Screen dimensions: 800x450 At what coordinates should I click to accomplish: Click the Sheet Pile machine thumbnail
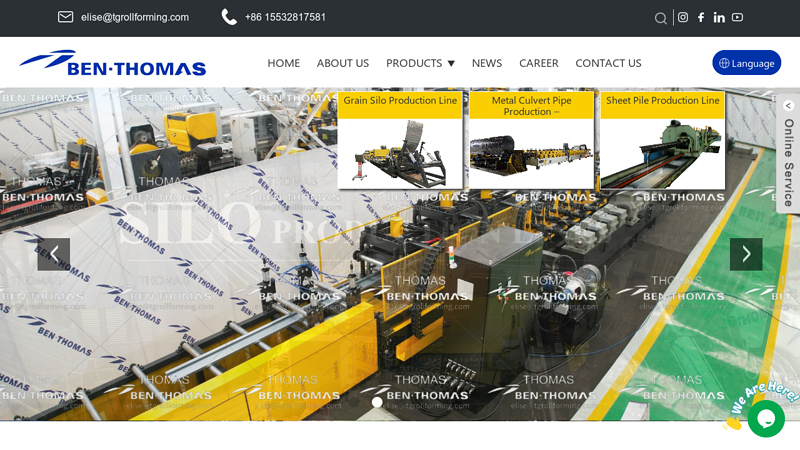point(662,154)
